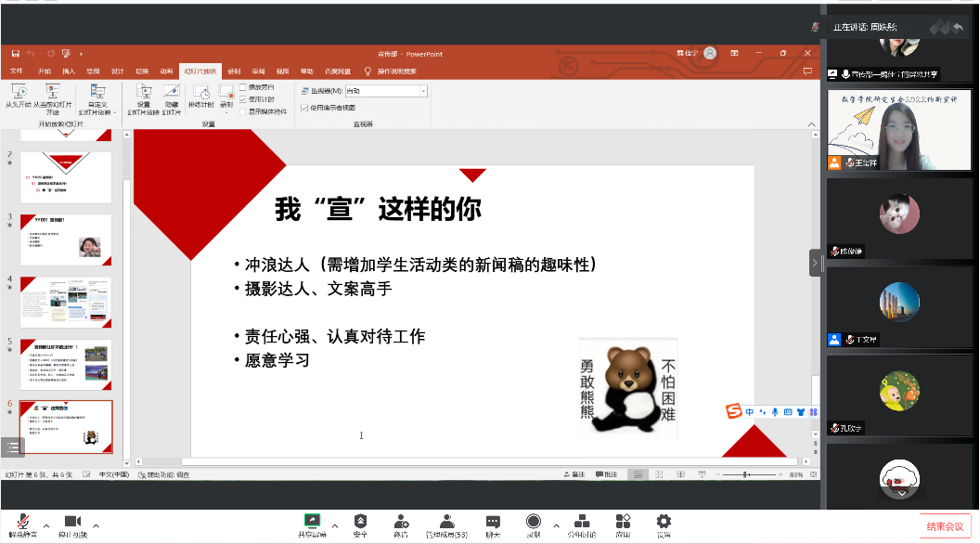The width and height of the screenshot is (980, 544).
Task: Click the End Meeting (结束会议) button
Action: [x=945, y=526]
